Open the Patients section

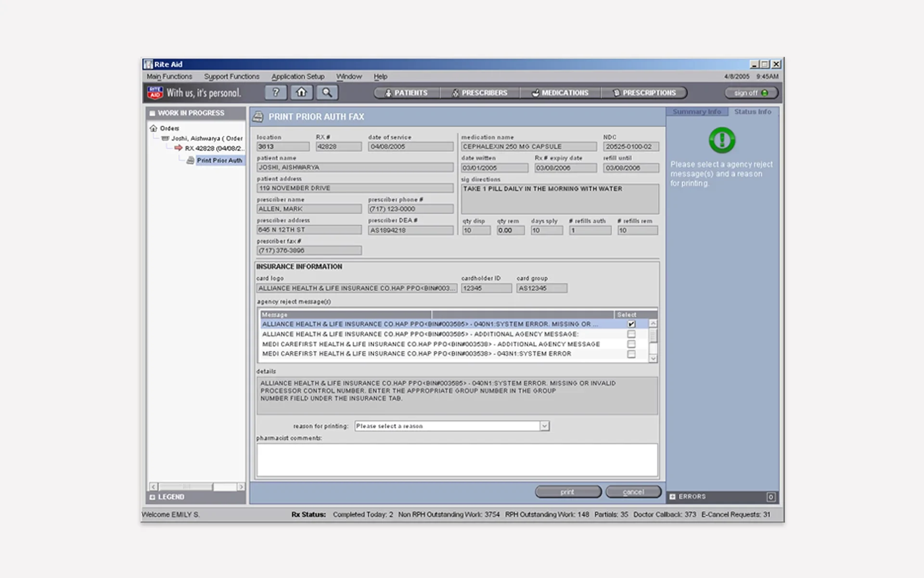407,92
